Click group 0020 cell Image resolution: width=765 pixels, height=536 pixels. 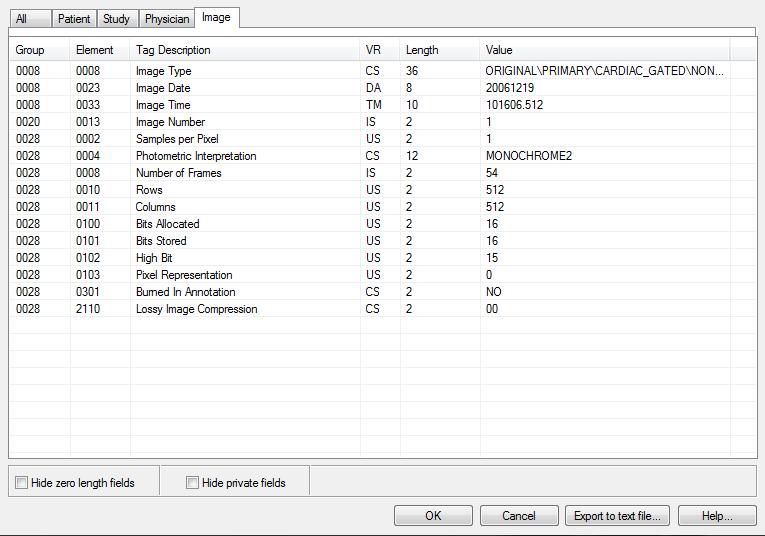[28, 122]
